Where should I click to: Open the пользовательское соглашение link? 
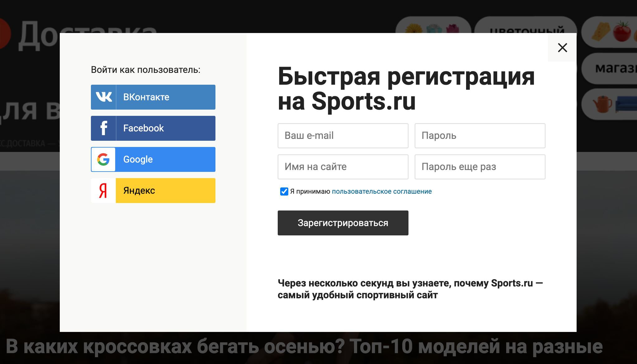pos(382,191)
